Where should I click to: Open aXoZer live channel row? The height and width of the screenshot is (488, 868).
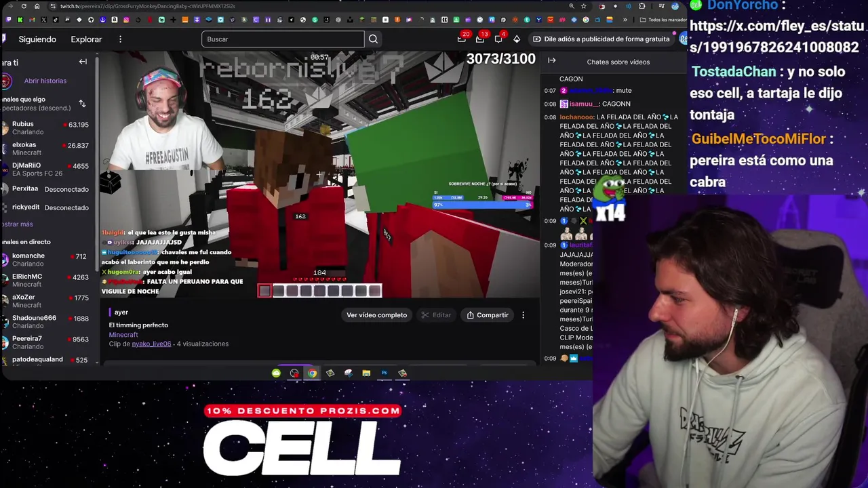tap(45, 301)
